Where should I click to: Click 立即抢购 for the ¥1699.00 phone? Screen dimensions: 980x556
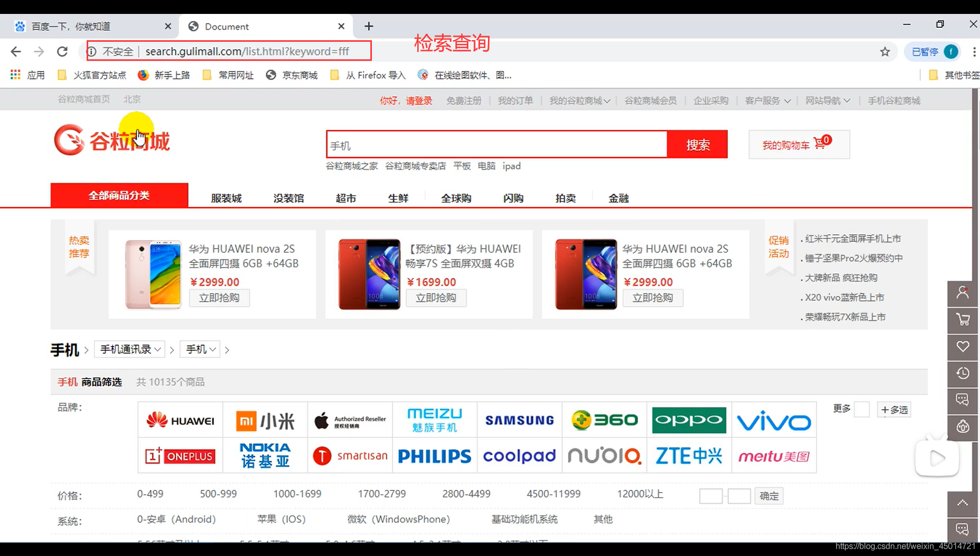pos(436,298)
